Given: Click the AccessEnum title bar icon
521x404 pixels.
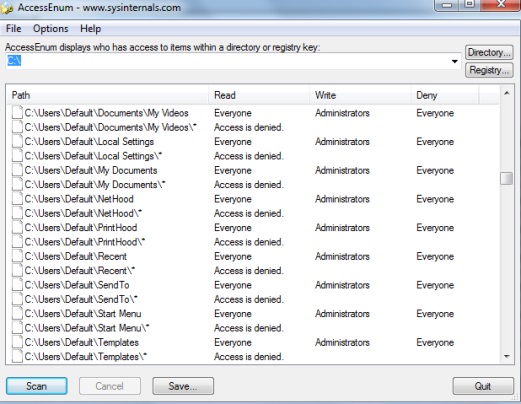Looking at the screenshot, I should (7, 8).
